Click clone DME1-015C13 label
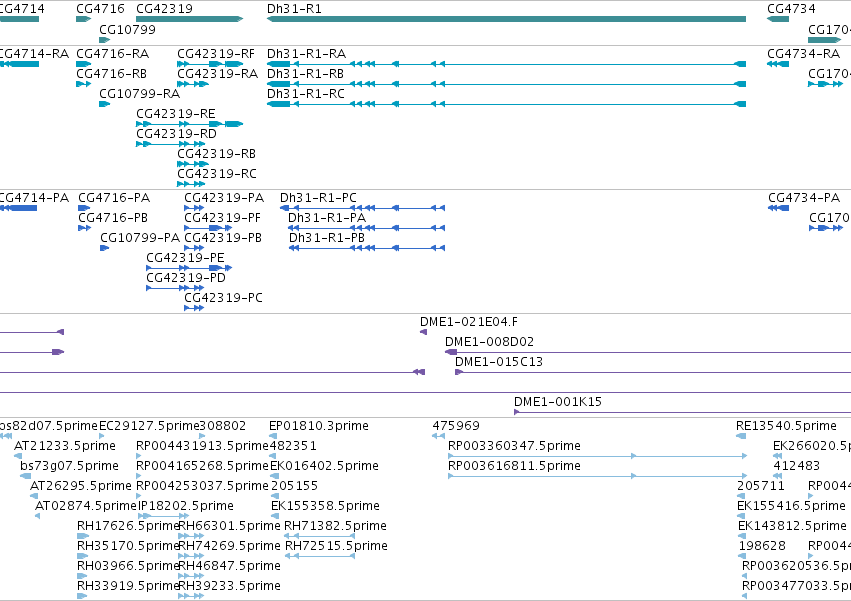 499,363
